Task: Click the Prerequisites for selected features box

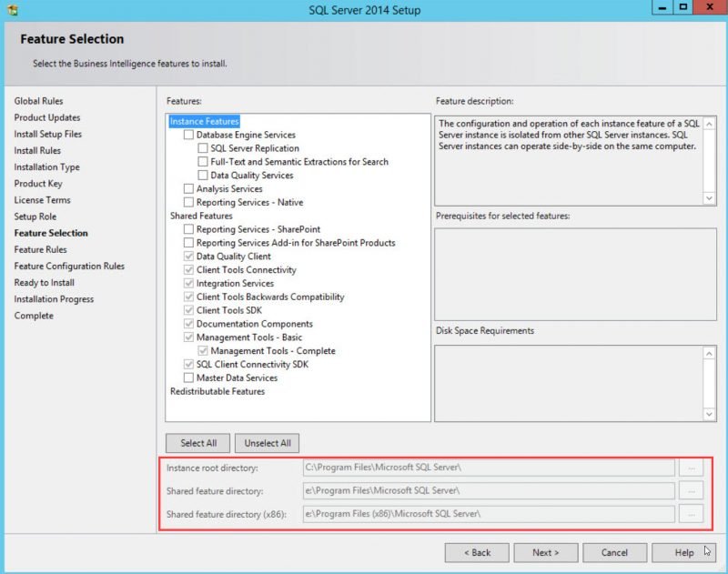Action: pyautogui.click(x=575, y=274)
